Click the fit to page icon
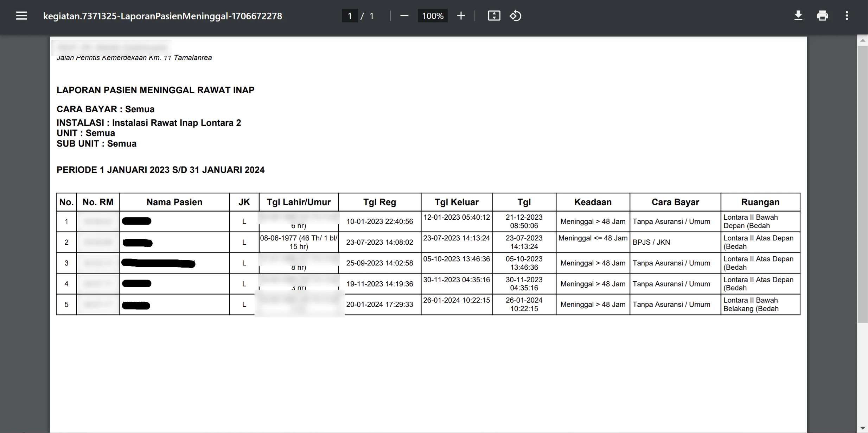Screen dimensions: 868x433 click(x=494, y=16)
